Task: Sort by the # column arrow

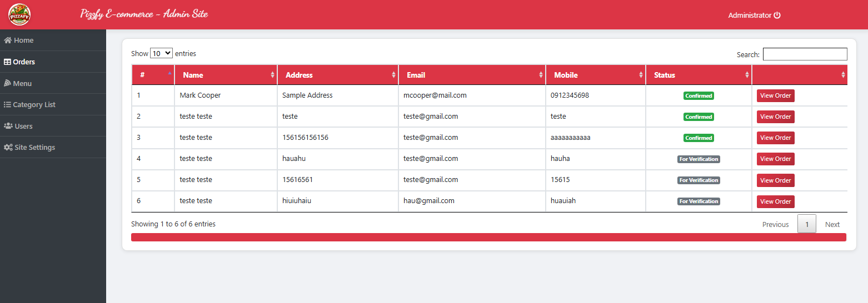Action: pyautogui.click(x=169, y=73)
